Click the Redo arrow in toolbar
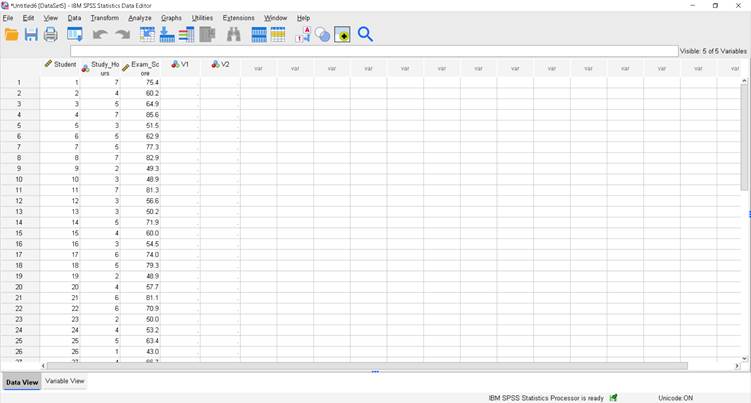Viewport: 751px width, 403px height. tap(122, 35)
